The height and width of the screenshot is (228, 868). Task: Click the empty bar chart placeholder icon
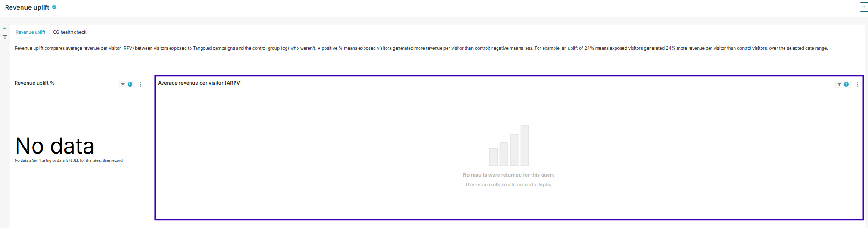click(x=509, y=145)
